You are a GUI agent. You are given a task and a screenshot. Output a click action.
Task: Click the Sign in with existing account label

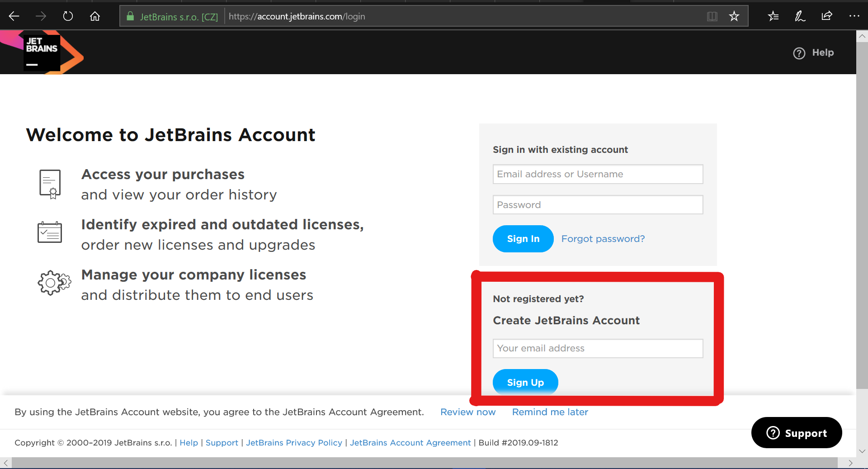click(x=561, y=150)
